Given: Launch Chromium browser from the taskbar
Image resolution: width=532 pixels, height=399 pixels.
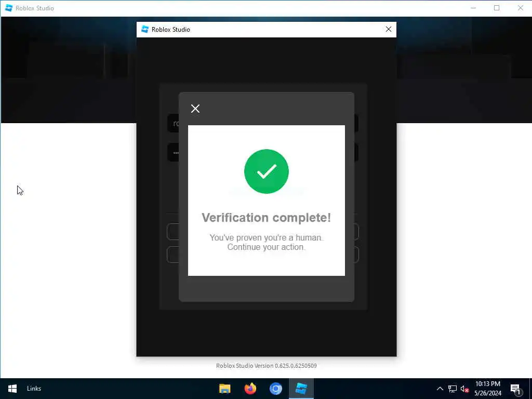Looking at the screenshot, I should pyautogui.click(x=275, y=389).
